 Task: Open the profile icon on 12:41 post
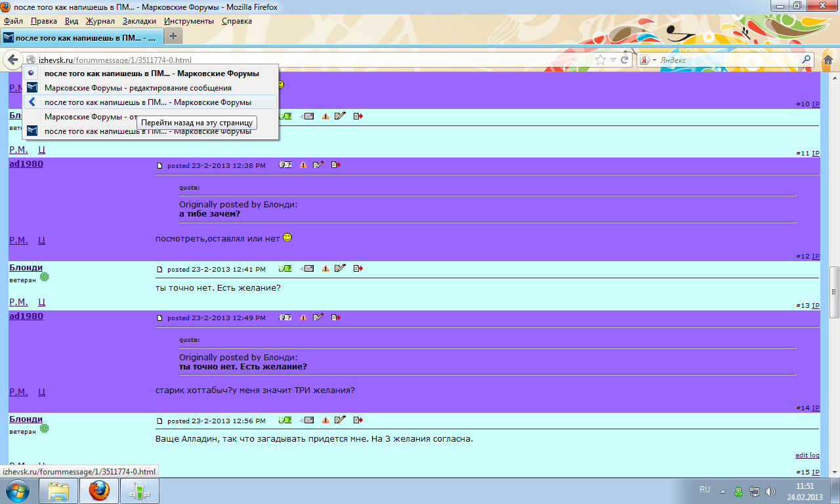[285, 268]
